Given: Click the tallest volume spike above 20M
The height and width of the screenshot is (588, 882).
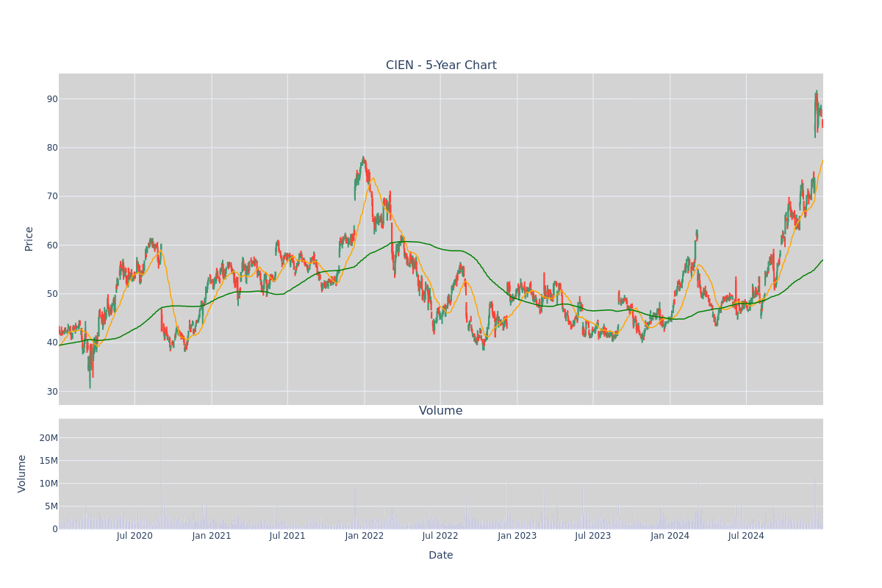Looking at the screenshot, I should [162, 474].
